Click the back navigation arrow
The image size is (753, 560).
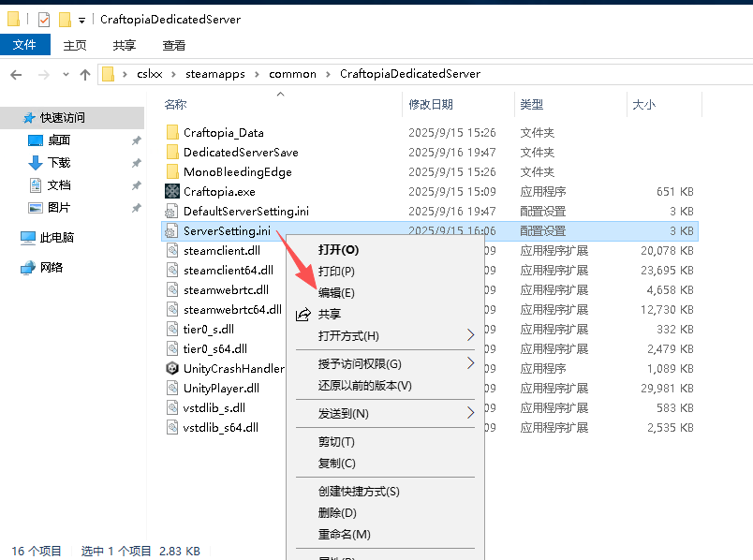17,74
